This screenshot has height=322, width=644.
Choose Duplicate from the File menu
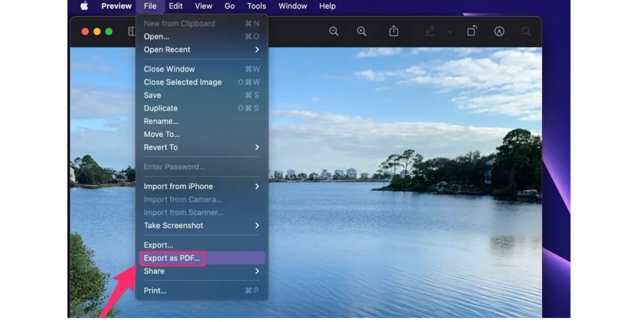tap(161, 108)
